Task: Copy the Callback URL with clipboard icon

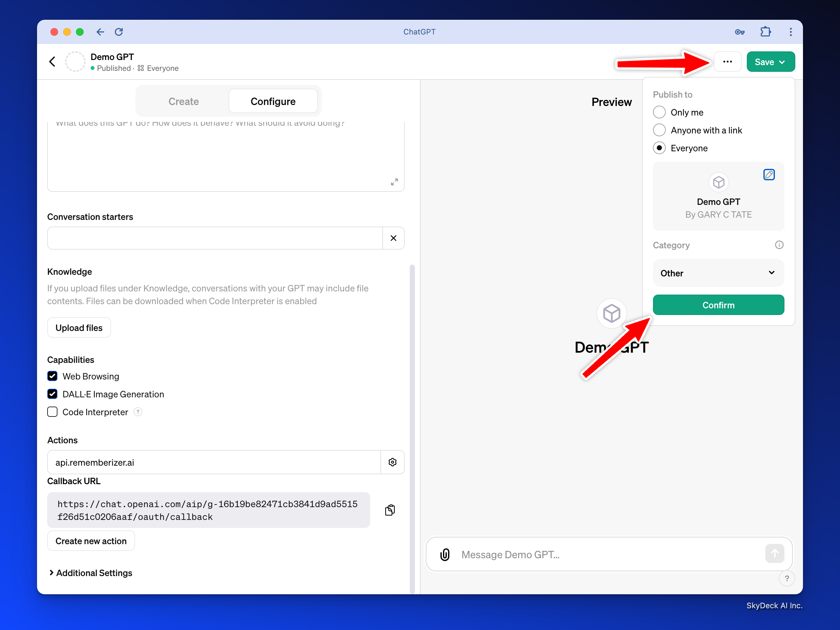Action: pyautogui.click(x=390, y=510)
